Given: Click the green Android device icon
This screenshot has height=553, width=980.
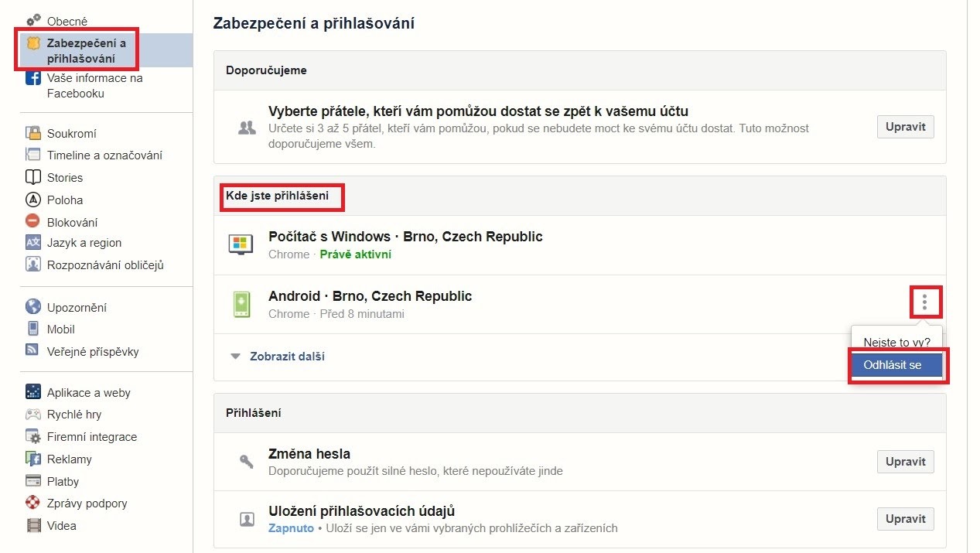Looking at the screenshot, I should [241, 304].
